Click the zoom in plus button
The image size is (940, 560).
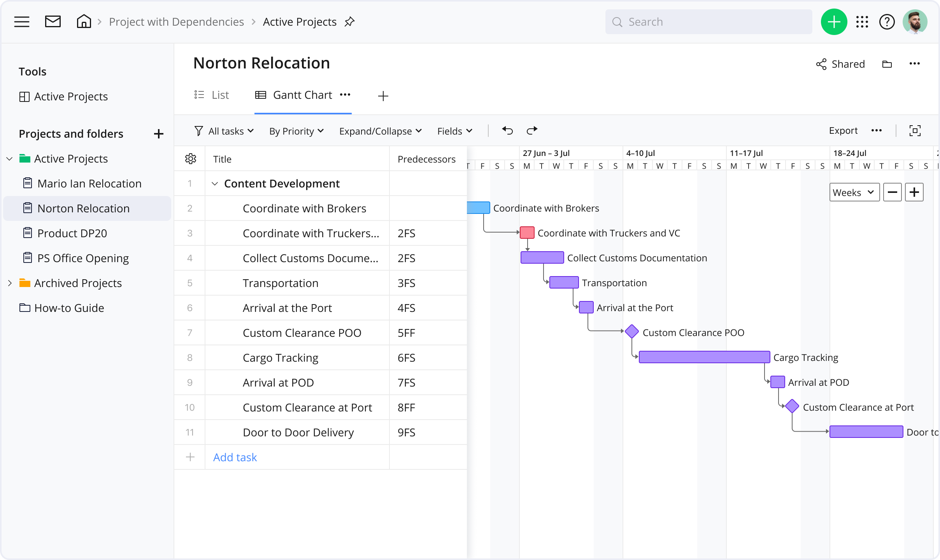[915, 192]
